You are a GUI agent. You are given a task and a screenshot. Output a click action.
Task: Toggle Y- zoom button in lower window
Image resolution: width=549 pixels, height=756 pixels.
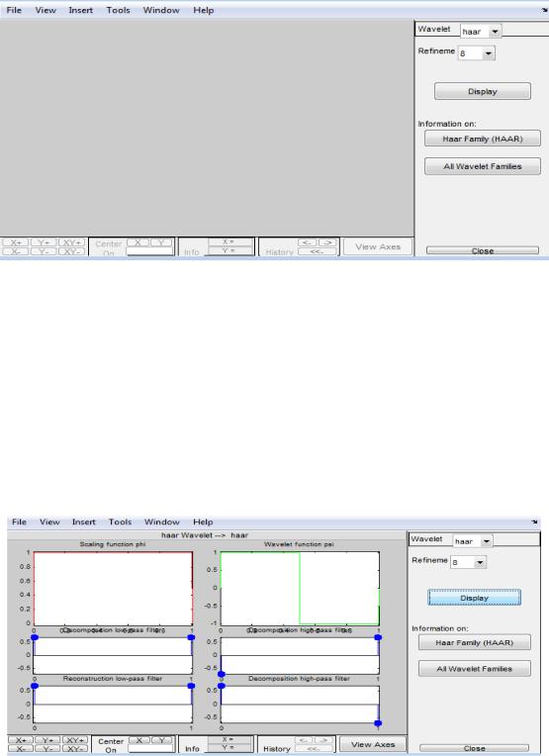[47, 749]
